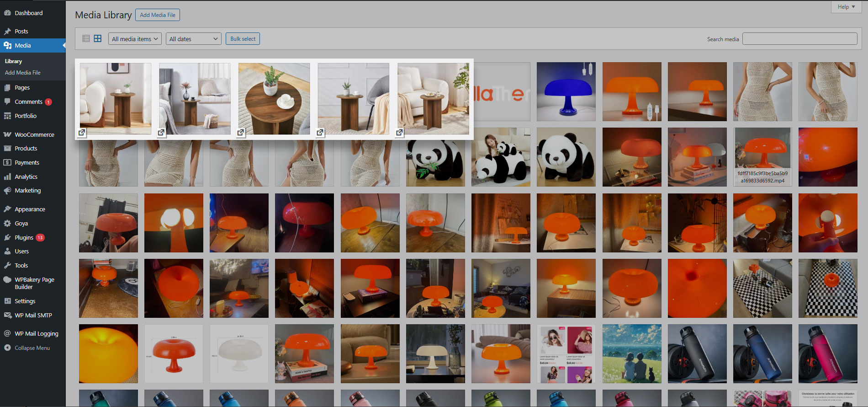The image size is (868, 407).
Task: Click link icon on armchair and side table image
Action: click(x=82, y=132)
